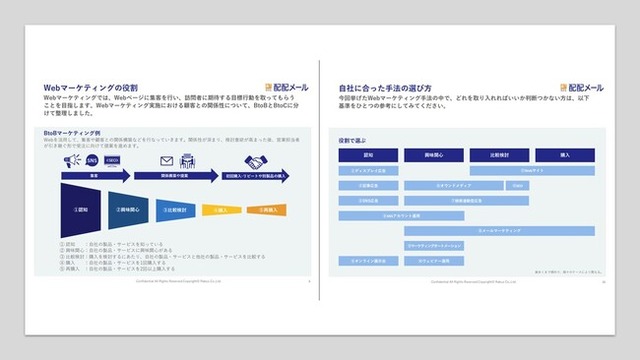This screenshot has width=640, height=360.
Task: Click the meeting table icon beside the envelope
Action: pyautogui.click(x=187, y=161)
